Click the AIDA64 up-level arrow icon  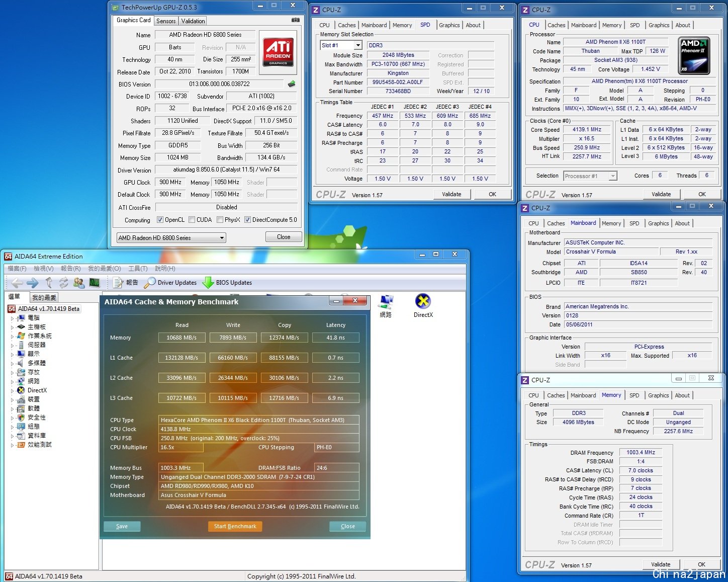(x=49, y=283)
